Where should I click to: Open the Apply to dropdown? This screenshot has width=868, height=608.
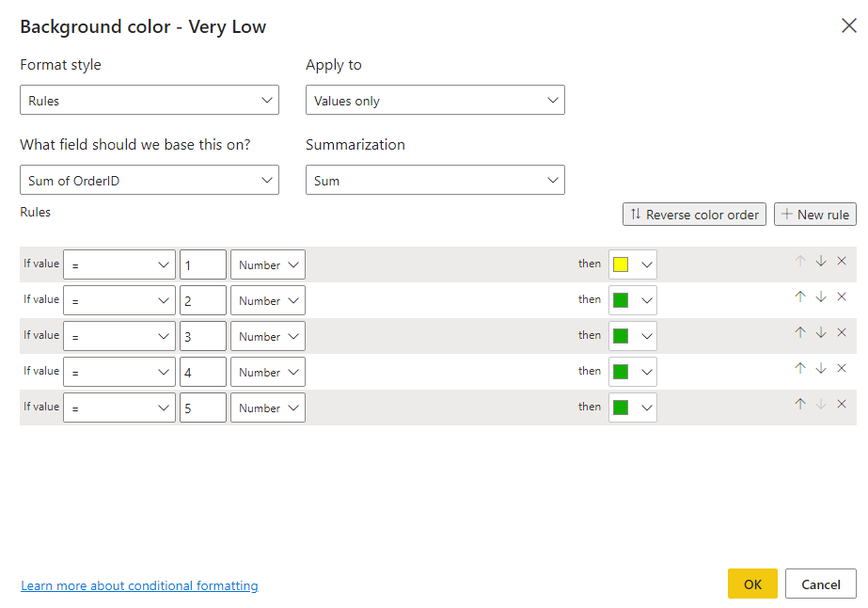(x=435, y=100)
